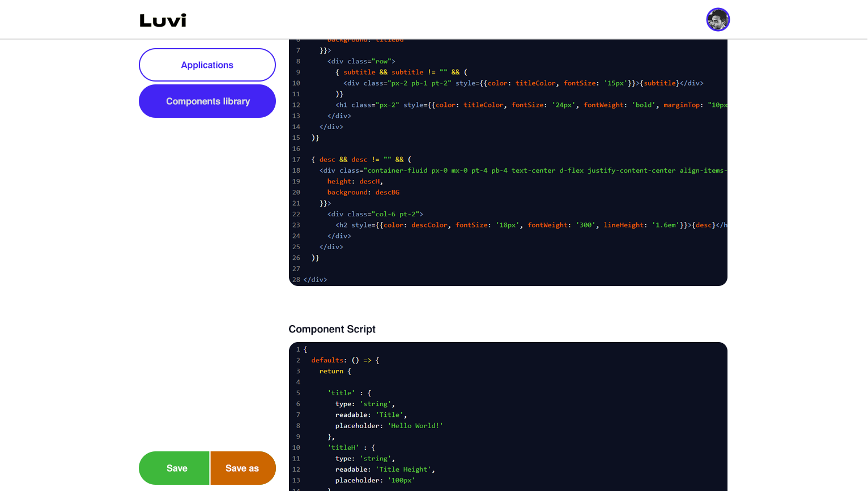
Task: Click the container-fluid div line 18
Action: point(523,170)
